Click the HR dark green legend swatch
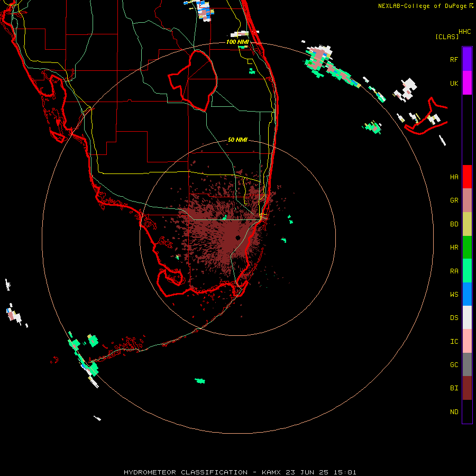Viewport: 476px width, 476px height. [467, 248]
